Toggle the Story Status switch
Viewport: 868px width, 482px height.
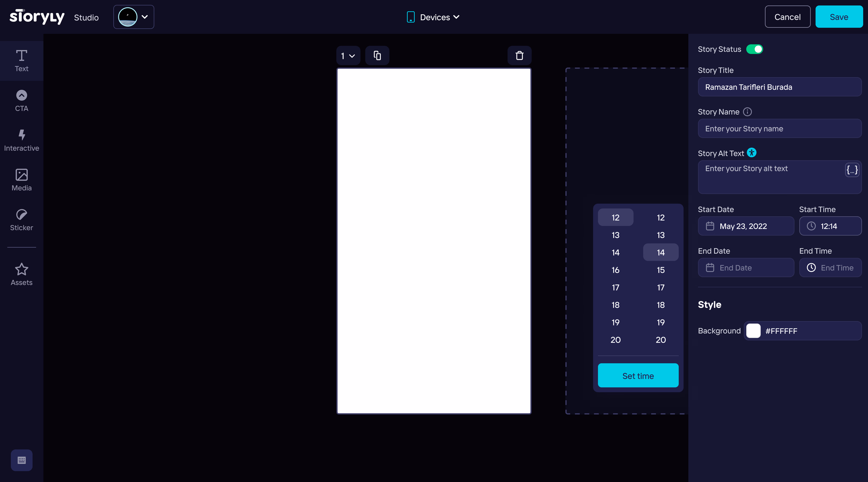754,49
